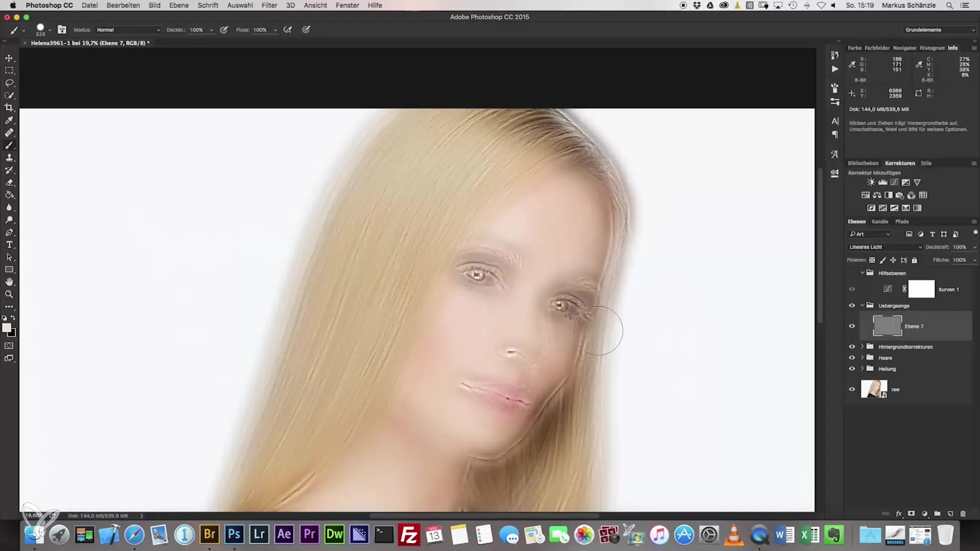Image resolution: width=980 pixels, height=551 pixels.
Task: Select the Move tool
Action: click(x=9, y=58)
